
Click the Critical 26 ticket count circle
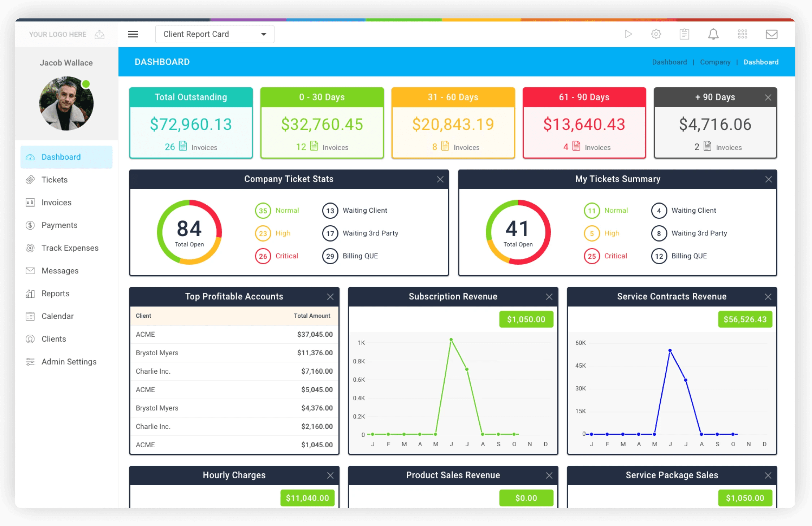coord(263,256)
